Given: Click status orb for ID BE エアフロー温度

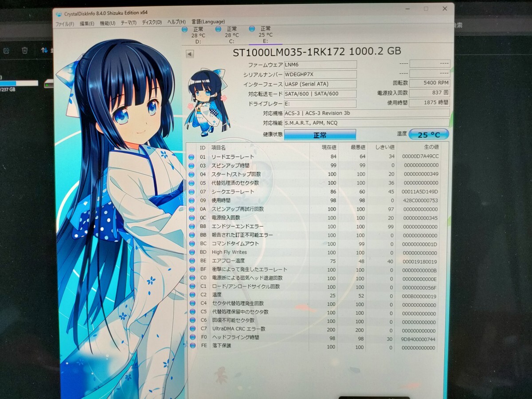Looking at the screenshot, I should click(x=192, y=261).
